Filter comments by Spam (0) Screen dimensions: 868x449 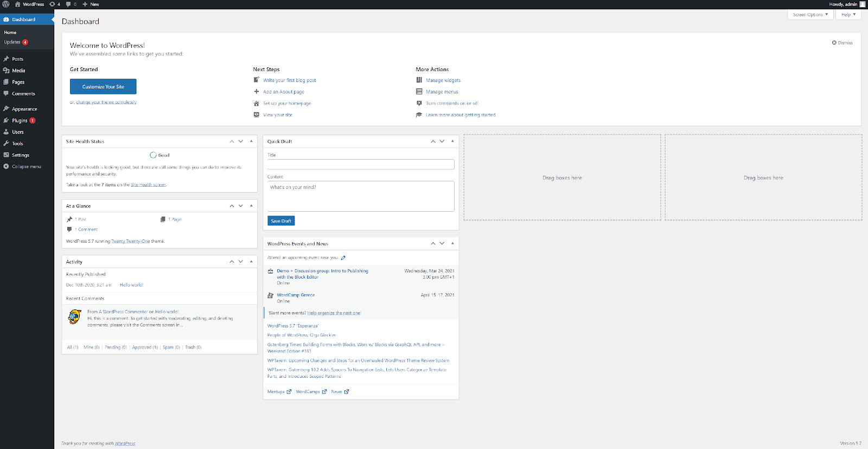(x=171, y=347)
